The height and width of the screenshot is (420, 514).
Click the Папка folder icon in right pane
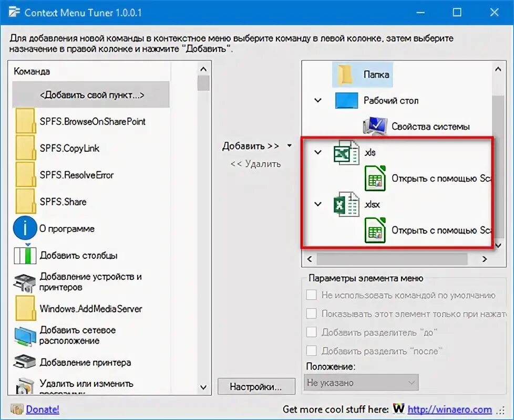point(345,75)
